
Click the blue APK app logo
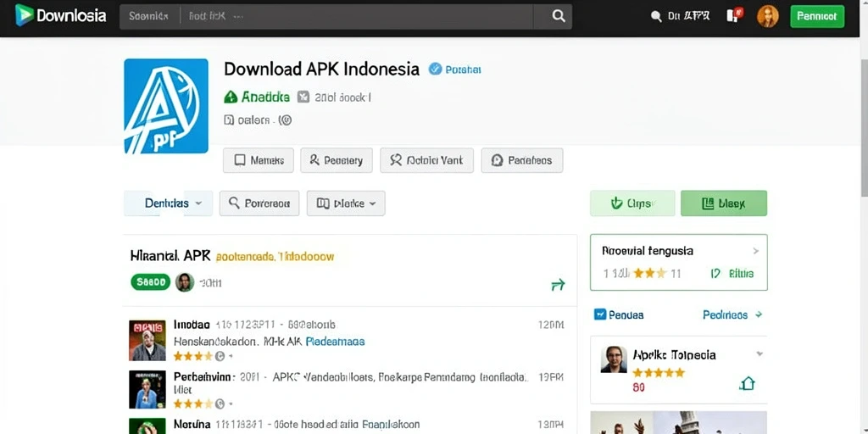pyautogui.click(x=166, y=106)
